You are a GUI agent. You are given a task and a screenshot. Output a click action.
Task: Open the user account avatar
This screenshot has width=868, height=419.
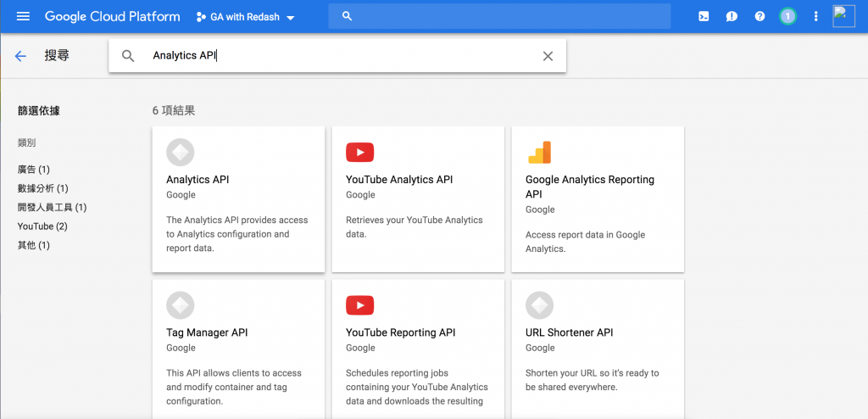click(843, 16)
